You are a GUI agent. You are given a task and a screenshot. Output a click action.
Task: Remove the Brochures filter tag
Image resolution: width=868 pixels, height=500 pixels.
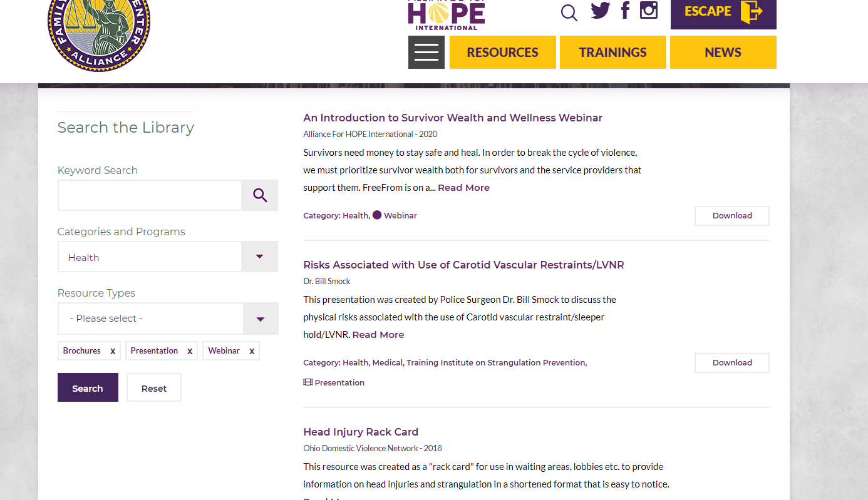pos(113,351)
